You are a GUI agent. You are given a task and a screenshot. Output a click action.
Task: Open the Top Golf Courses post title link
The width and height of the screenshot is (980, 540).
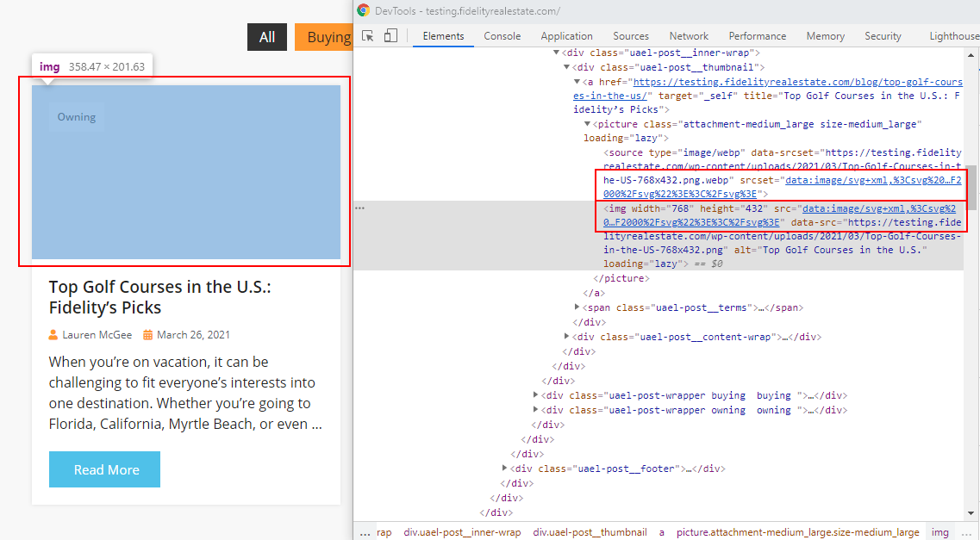coord(160,297)
